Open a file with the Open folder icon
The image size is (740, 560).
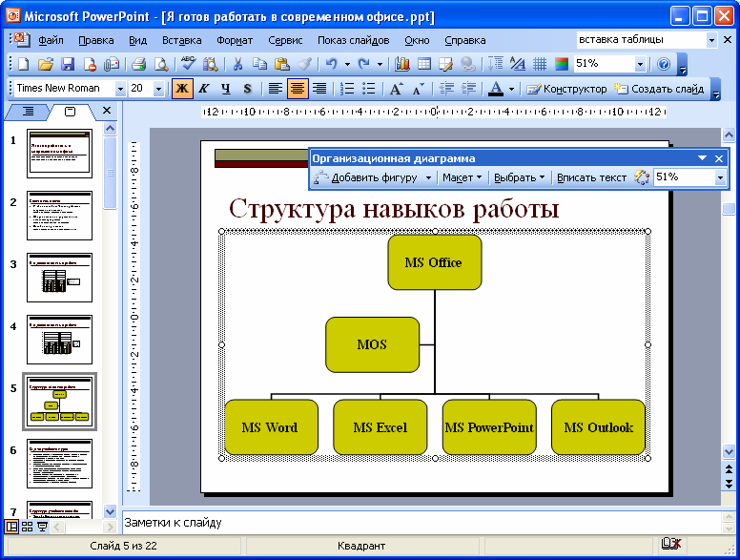click(46, 64)
